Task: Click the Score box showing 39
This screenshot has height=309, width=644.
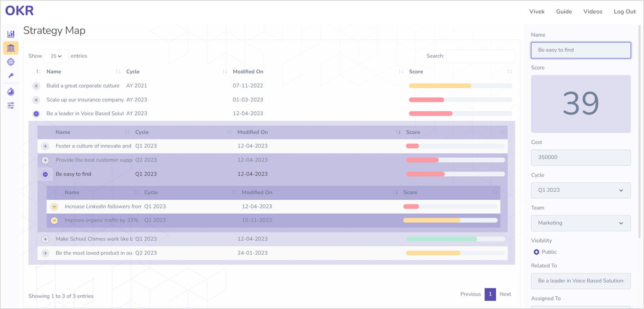Action: (581, 104)
